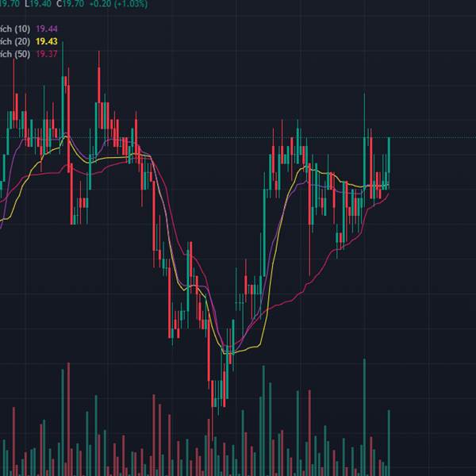Click the yellow 19.43 indicator value
This screenshot has height=476, width=476.
47,41
